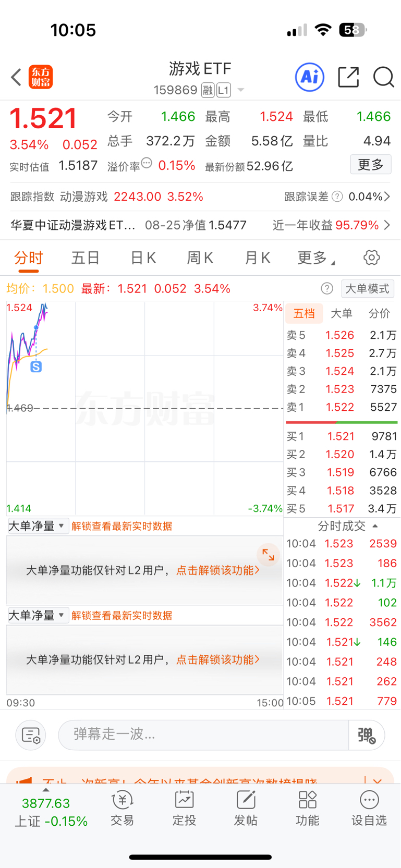
Task: Open dropdown arrow beside code 159869
Action: pos(241,90)
